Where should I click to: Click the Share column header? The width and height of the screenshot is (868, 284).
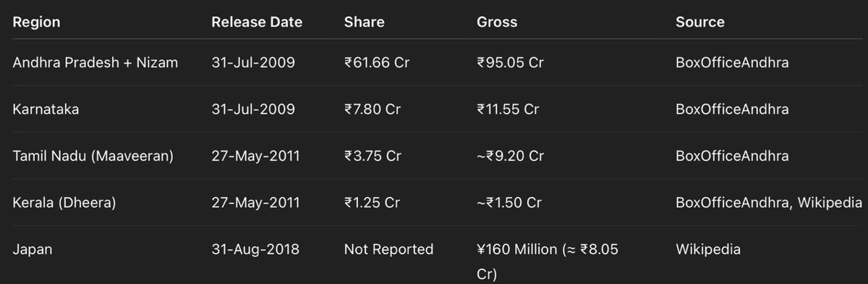[x=364, y=22]
